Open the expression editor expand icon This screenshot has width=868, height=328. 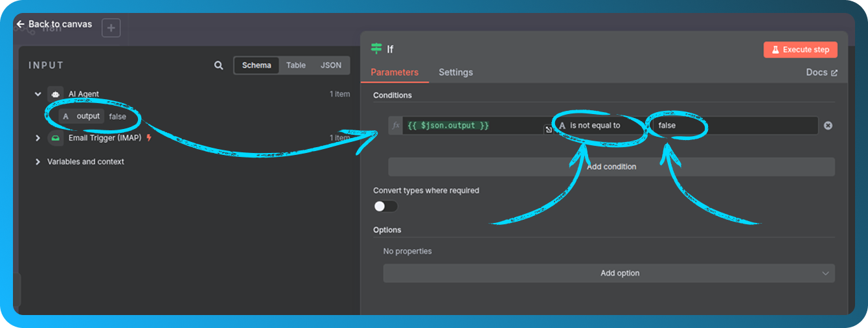click(x=548, y=130)
